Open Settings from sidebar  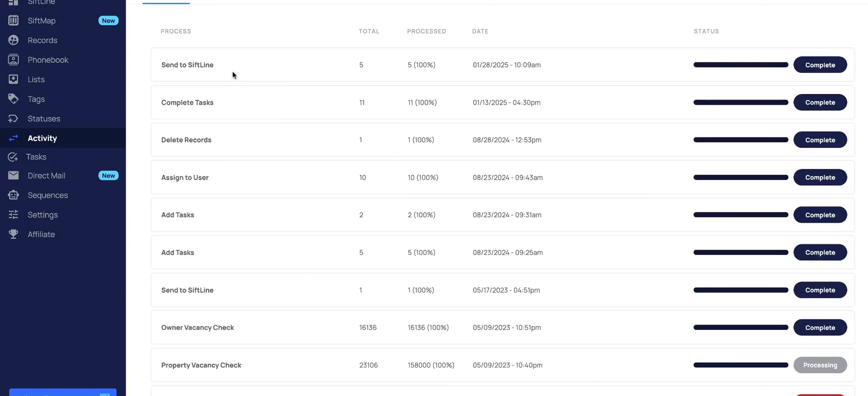[42, 215]
